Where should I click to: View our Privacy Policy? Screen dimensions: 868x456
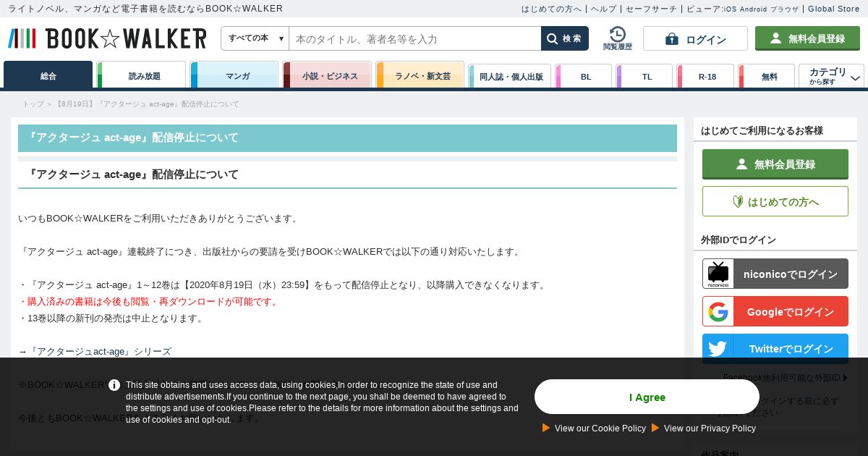[x=710, y=428]
